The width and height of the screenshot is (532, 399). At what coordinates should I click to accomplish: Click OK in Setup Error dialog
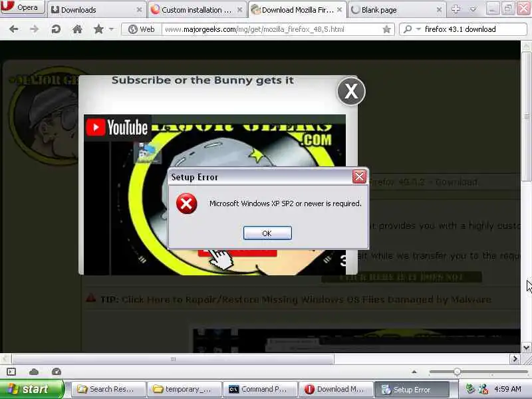tap(267, 233)
